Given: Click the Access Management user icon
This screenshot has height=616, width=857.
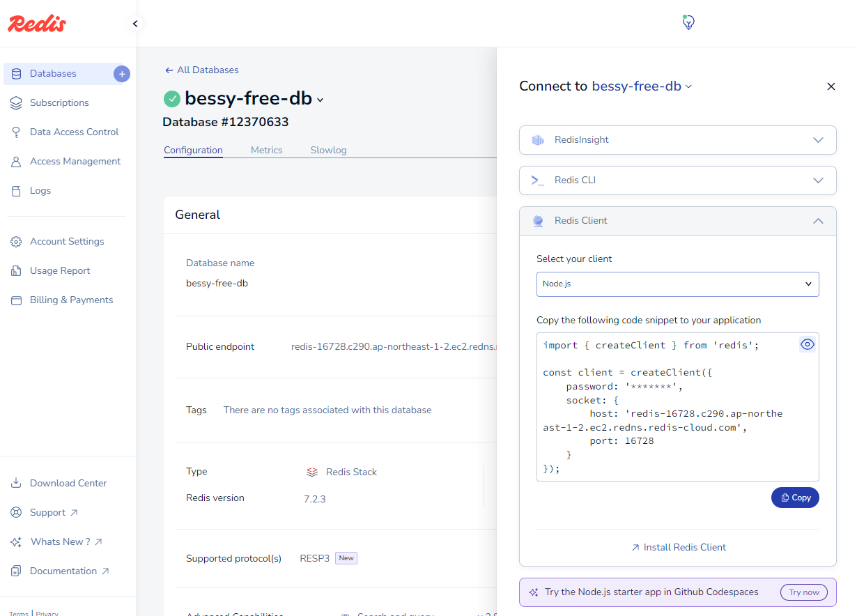Looking at the screenshot, I should coord(16,161).
